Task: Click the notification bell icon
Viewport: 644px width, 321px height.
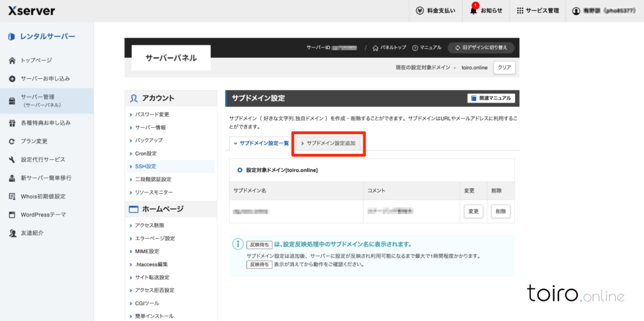Action: point(474,11)
